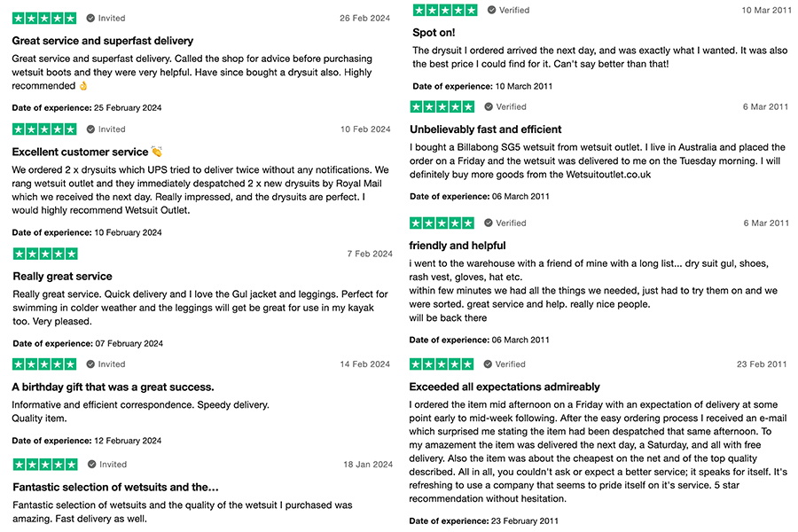
Task: Open 'Fantastic selection of wetsuits and the…' title
Action: pos(115,487)
